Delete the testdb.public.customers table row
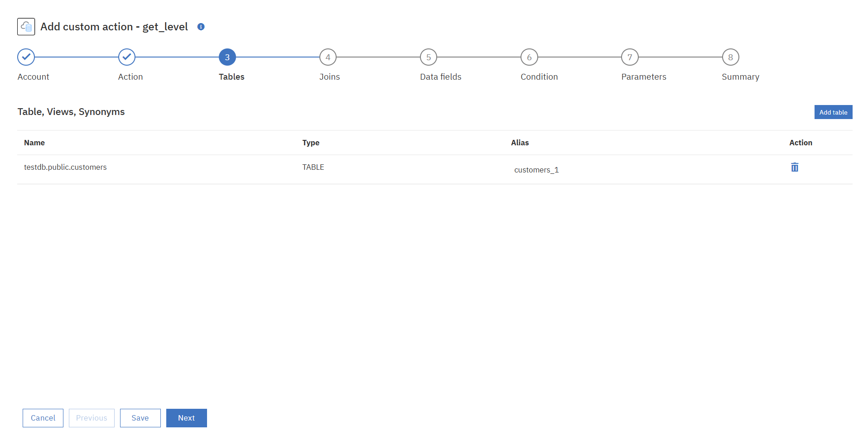Viewport: 868px width, 445px height. click(795, 167)
